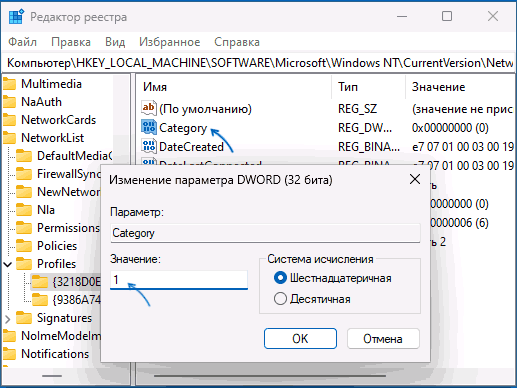
Task: Click the registry path address bar
Action: pyautogui.click(x=259, y=63)
